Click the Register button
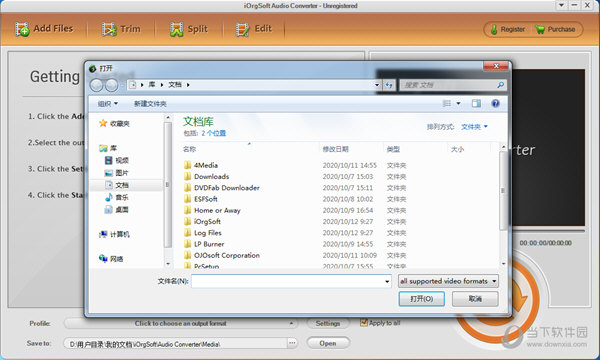This screenshot has height=360, width=600. point(507,29)
